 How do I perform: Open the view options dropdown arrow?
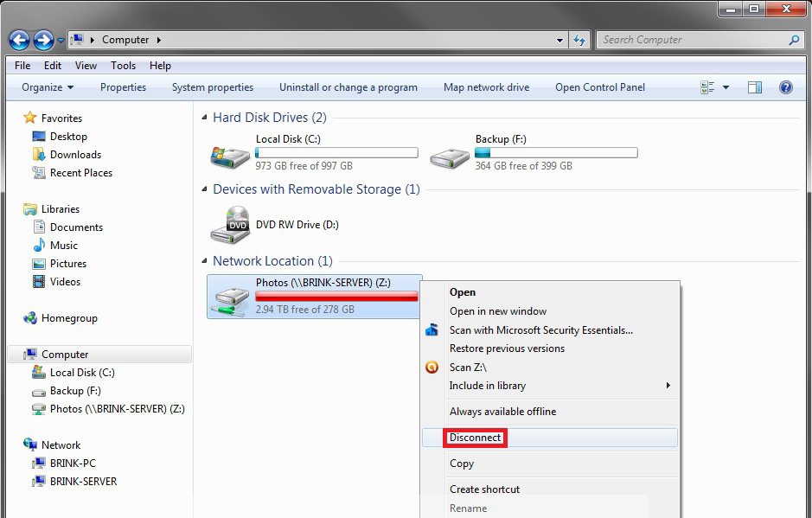click(x=726, y=87)
